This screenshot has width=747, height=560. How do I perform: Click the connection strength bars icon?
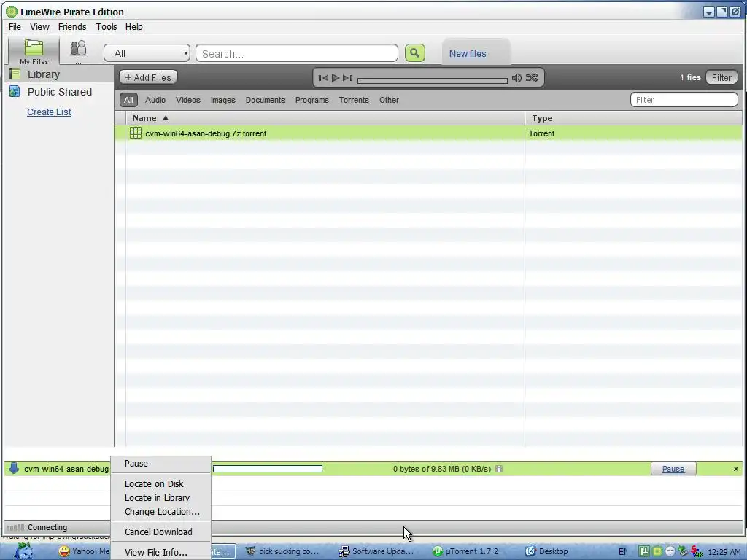click(x=15, y=527)
